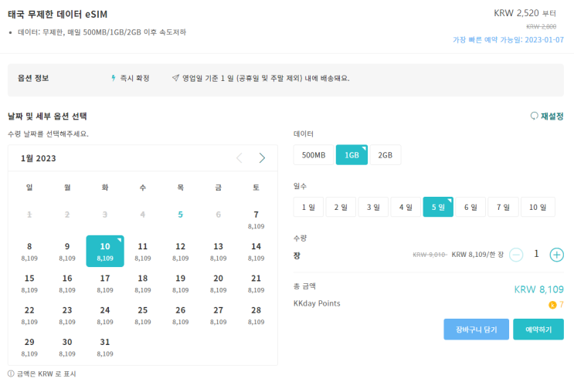
Task: Click the KRW 2,520 부터 price
Action: tap(525, 13)
